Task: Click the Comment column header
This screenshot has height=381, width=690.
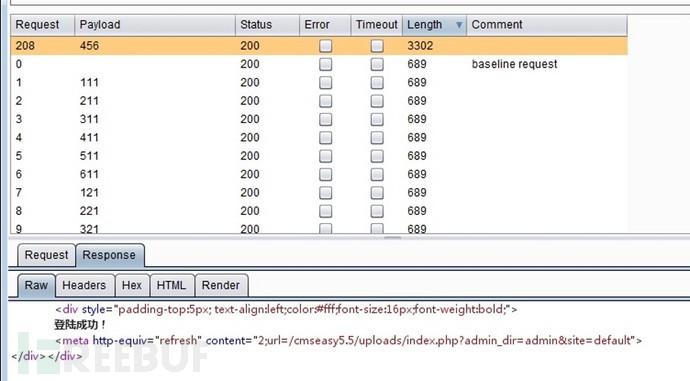Action: point(547,25)
